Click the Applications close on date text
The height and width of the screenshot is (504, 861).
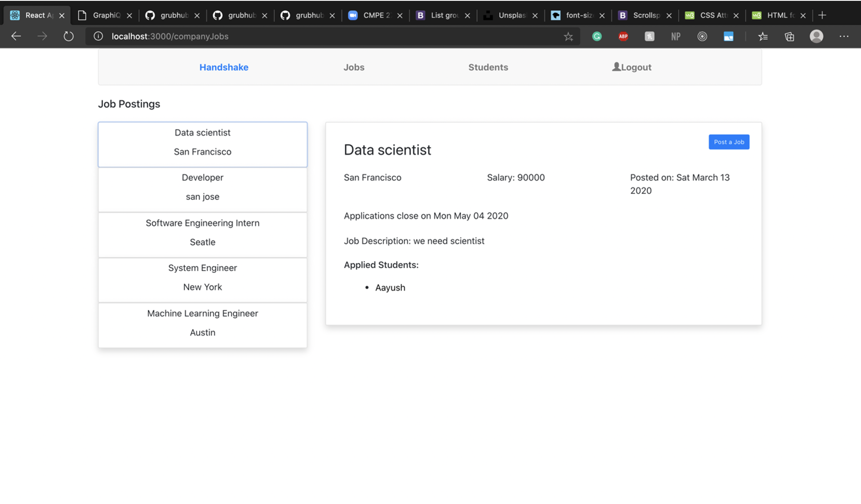click(x=426, y=216)
